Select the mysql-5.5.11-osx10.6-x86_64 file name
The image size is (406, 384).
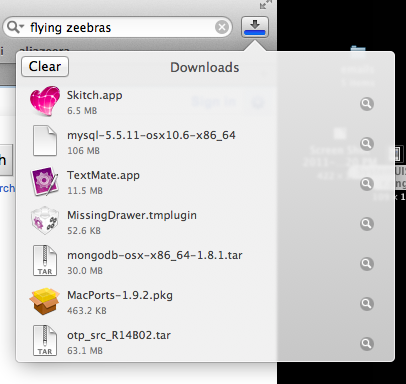click(151, 135)
